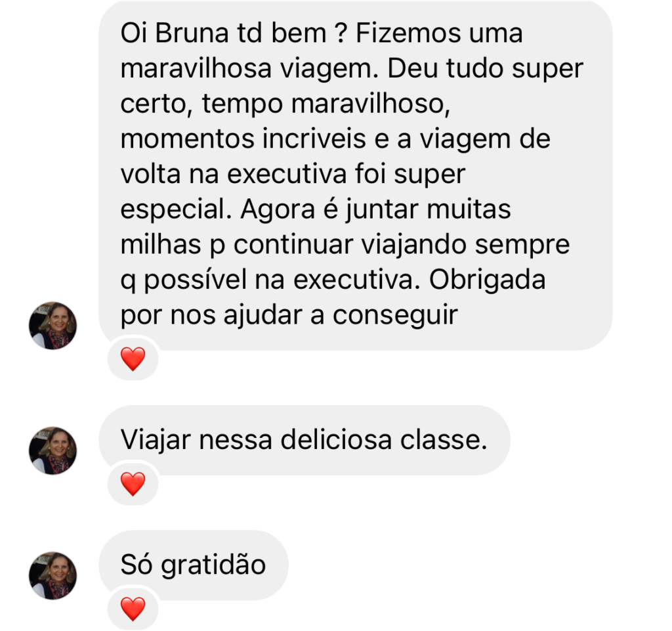Viewport: 672px width, 631px height.
Task: Open sender avatar beside 'Só gratidão'
Action: (x=52, y=576)
